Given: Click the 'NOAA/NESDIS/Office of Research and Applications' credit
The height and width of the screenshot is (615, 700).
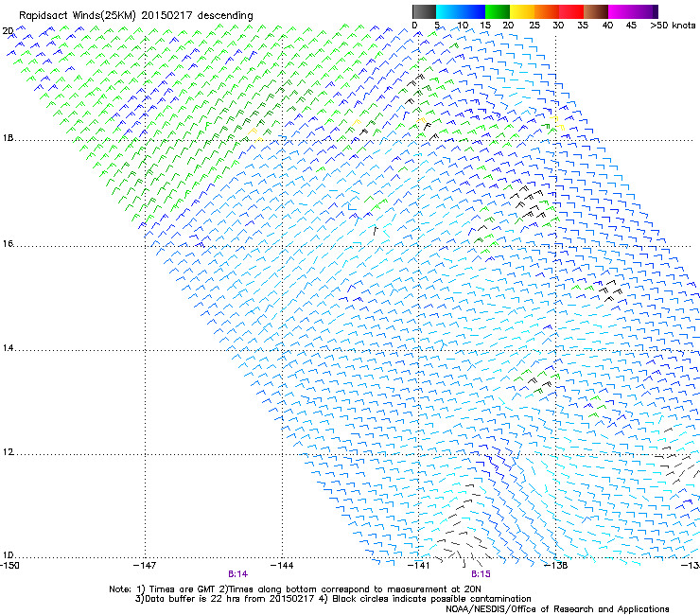Looking at the screenshot, I should point(557,609).
